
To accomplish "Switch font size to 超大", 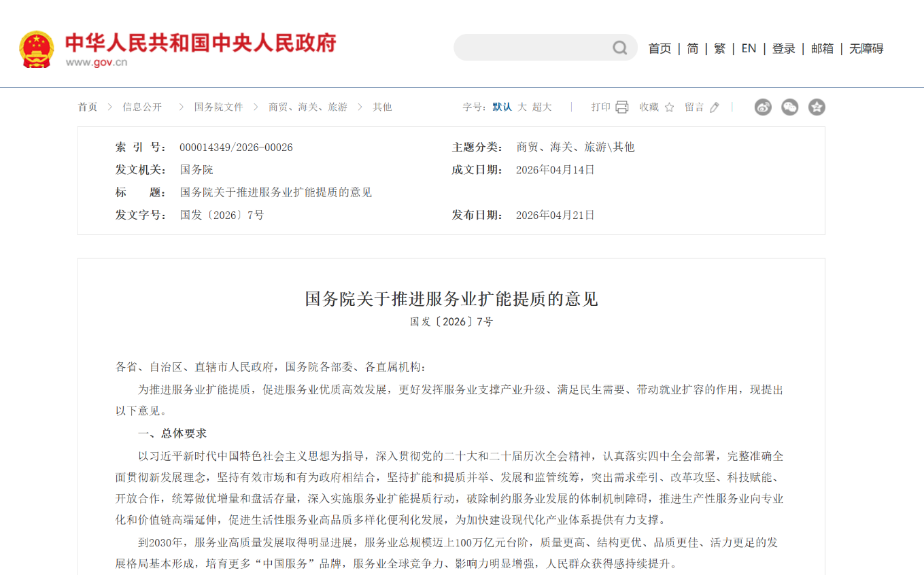I will pos(542,107).
